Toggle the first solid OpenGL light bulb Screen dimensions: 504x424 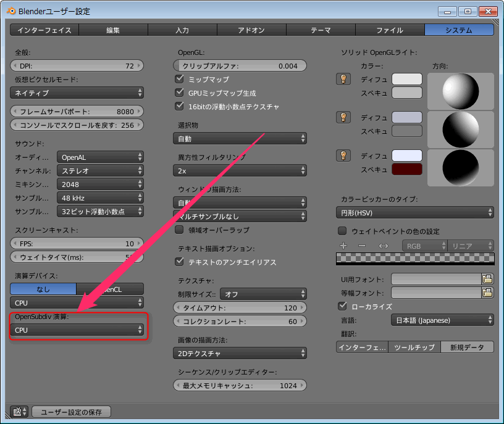tap(343, 79)
